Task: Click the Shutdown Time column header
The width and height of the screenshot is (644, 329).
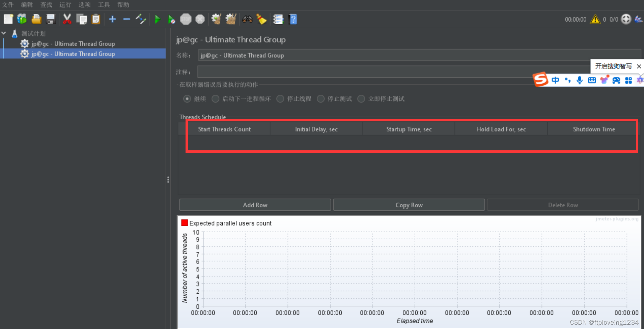Action: 594,129
